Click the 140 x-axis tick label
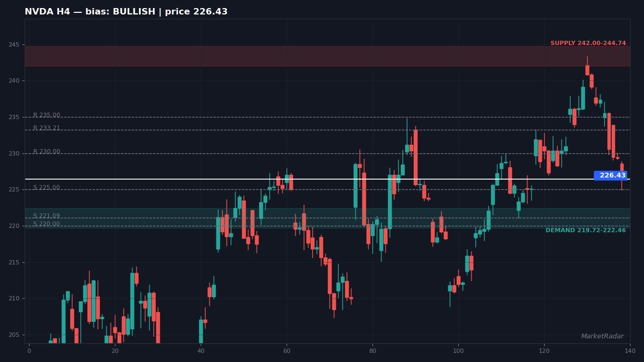 coord(630,351)
